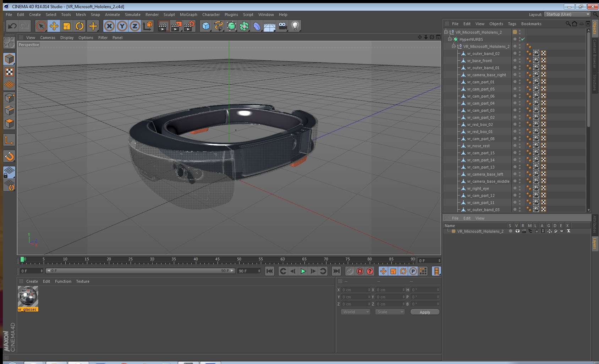Toggle X axis lock
The width and height of the screenshot is (599, 364).
tap(109, 26)
